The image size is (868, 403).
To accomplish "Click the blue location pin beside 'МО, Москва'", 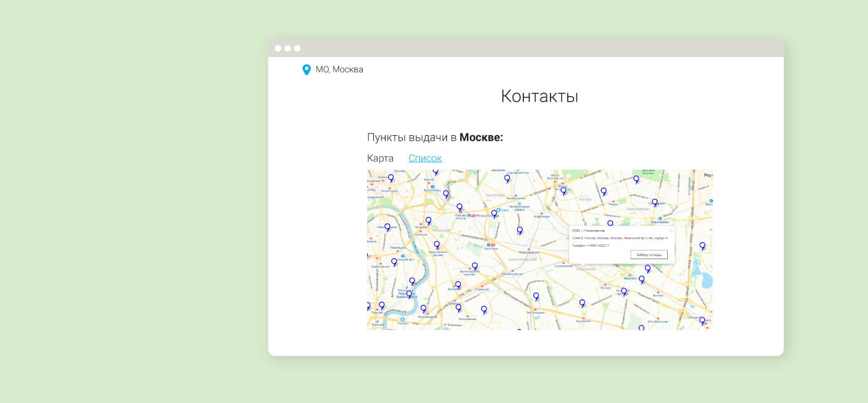I will point(306,69).
